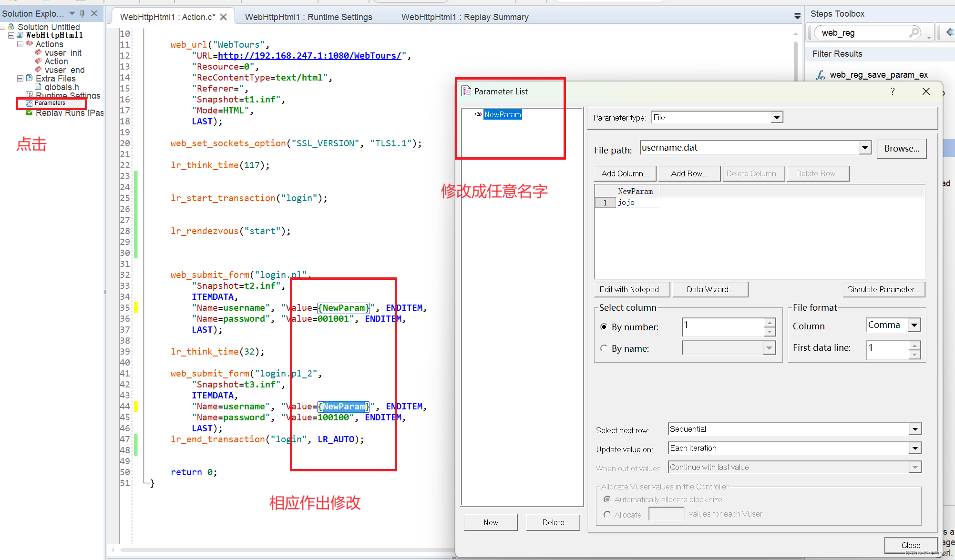Image resolution: width=955 pixels, height=560 pixels.
Task: Click the help question mark in Parameter List
Action: [x=893, y=91]
